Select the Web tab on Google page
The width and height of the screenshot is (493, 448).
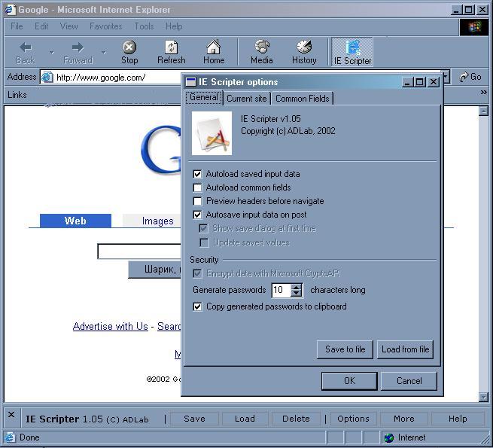click(75, 221)
